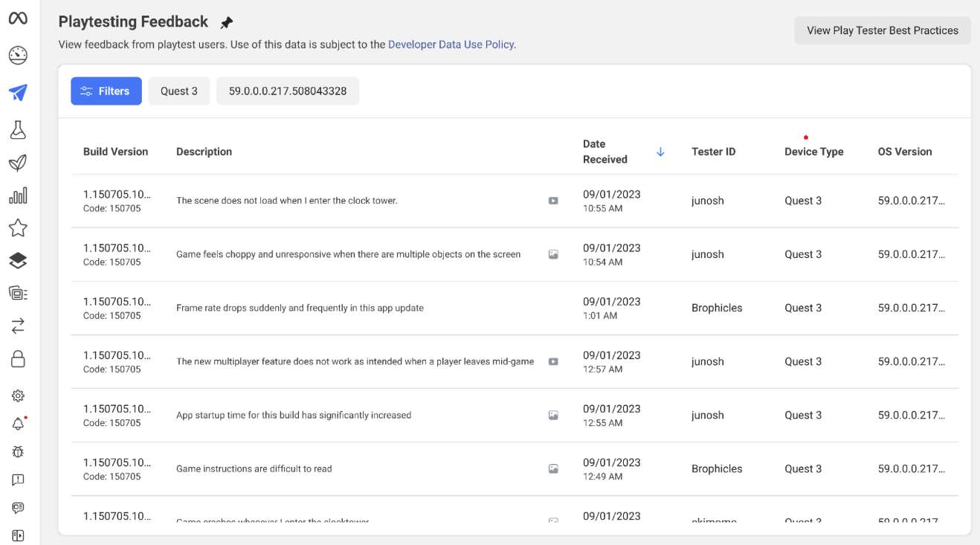
Task: Select the paper plane distribution icon
Action: point(18,92)
